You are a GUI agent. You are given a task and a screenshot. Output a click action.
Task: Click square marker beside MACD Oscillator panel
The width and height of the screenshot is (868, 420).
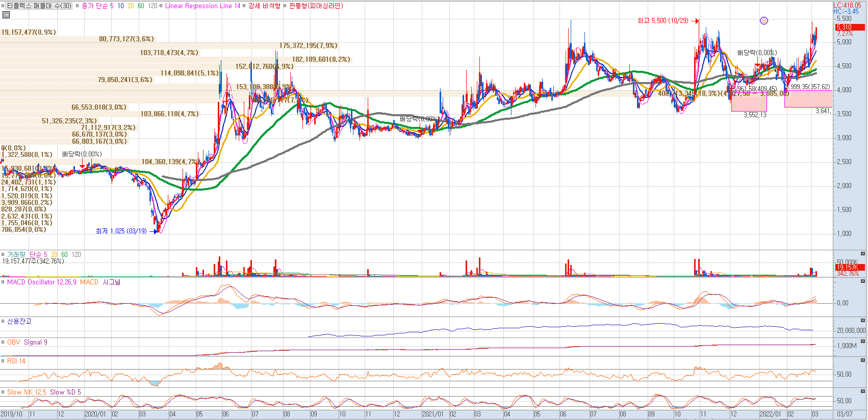point(3,282)
